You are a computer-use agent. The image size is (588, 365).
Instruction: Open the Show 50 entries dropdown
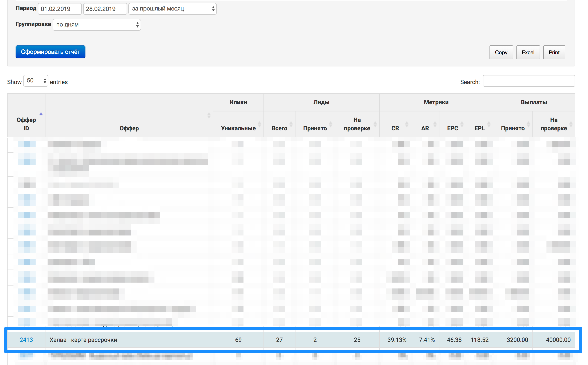click(x=36, y=81)
